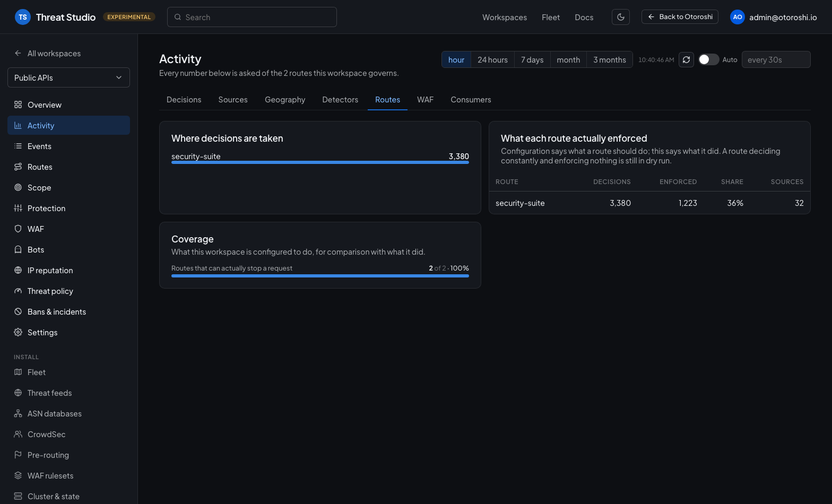This screenshot has height=504, width=832.
Task: Click the Routes icon in sidebar
Action: (x=18, y=167)
